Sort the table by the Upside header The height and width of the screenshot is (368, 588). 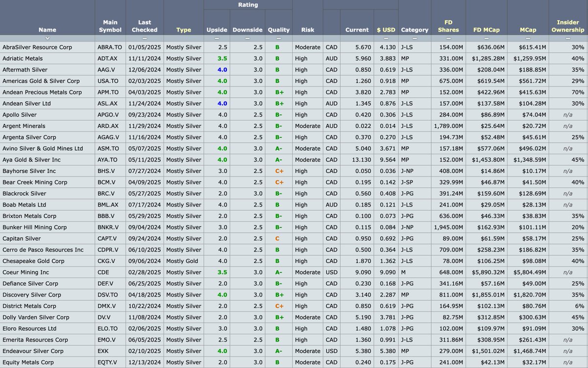click(x=217, y=29)
